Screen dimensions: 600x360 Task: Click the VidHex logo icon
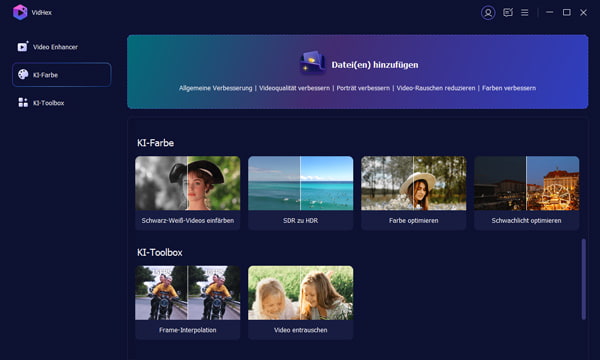pos(20,12)
